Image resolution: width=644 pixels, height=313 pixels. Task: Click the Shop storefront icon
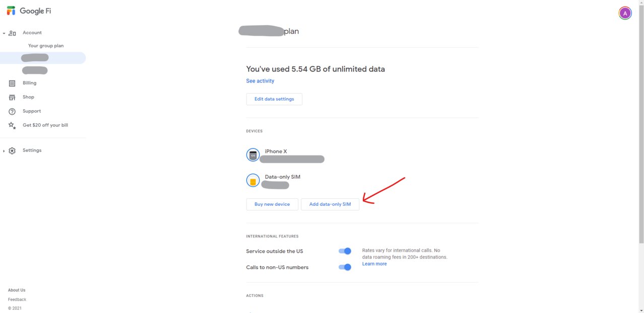(x=12, y=98)
